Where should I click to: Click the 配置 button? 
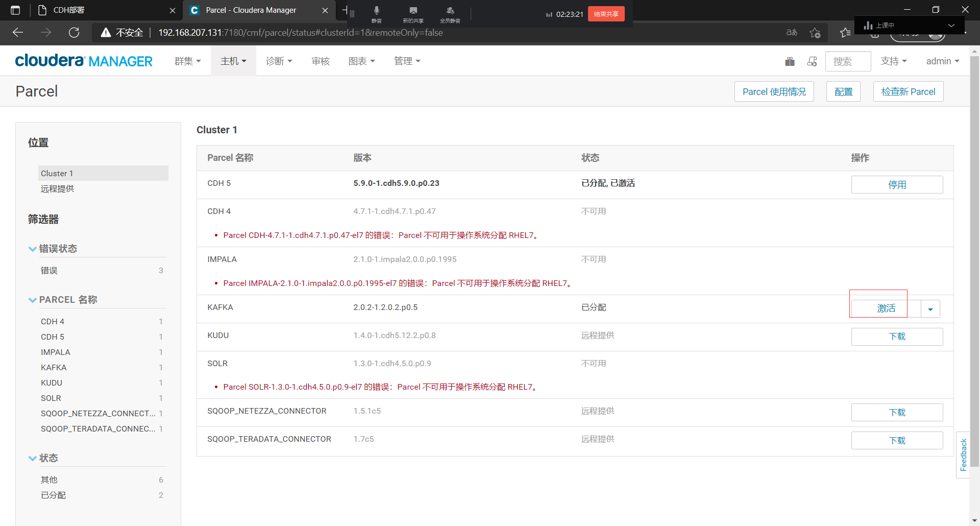click(x=843, y=91)
